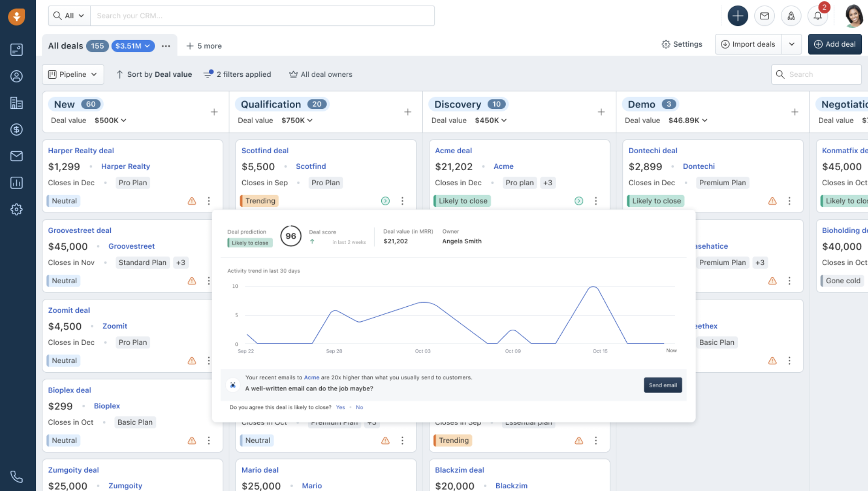Answer Yes to the deal close prediction
Screen dimensions: 868x491
[x=340, y=407]
